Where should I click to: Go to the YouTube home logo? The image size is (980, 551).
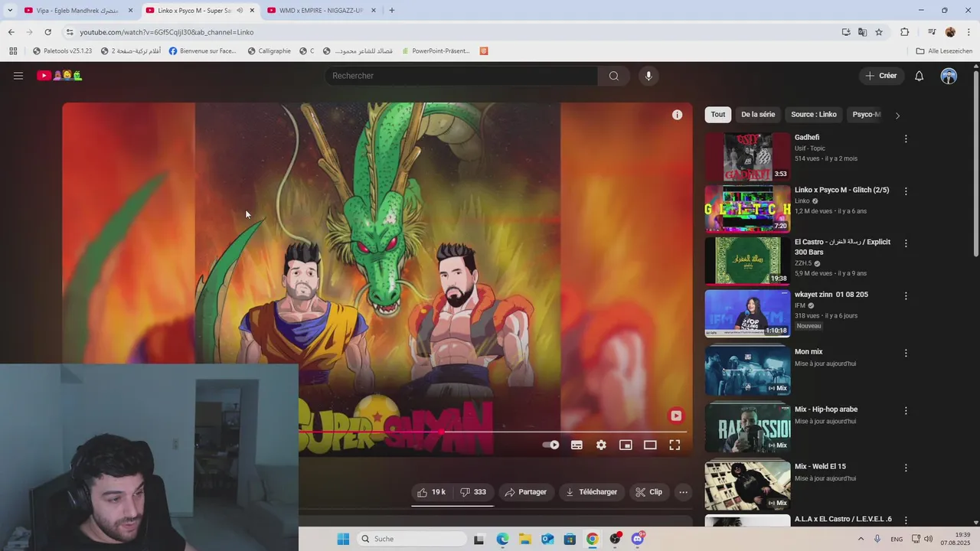pyautogui.click(x=60, y=76)
